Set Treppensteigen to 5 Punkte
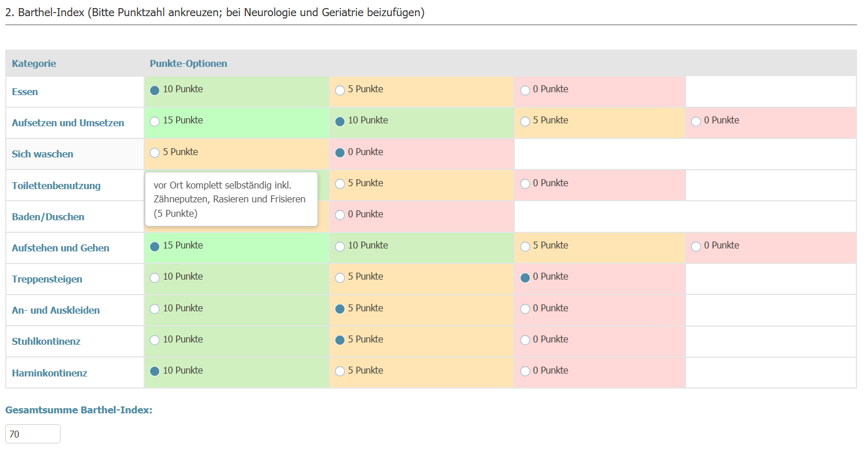Screen dimensions: 868x452 (x=340, y=277)
